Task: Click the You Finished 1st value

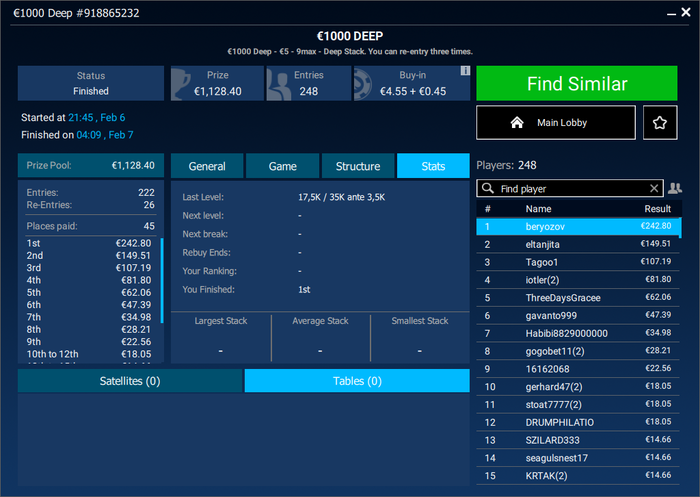Action: pyautogui.click(x=304, y=289)
